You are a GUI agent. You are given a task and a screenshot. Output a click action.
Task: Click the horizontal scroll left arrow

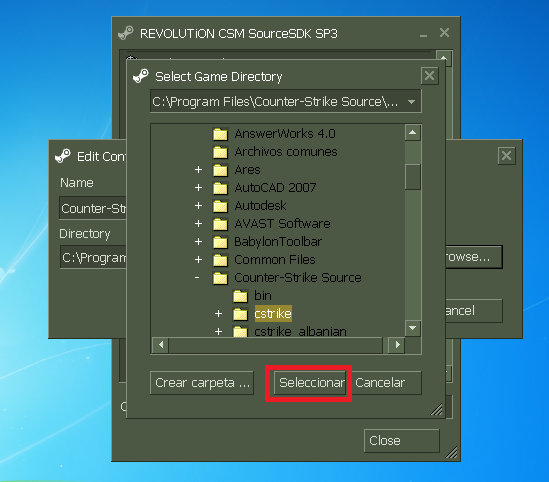pos(161,345)
